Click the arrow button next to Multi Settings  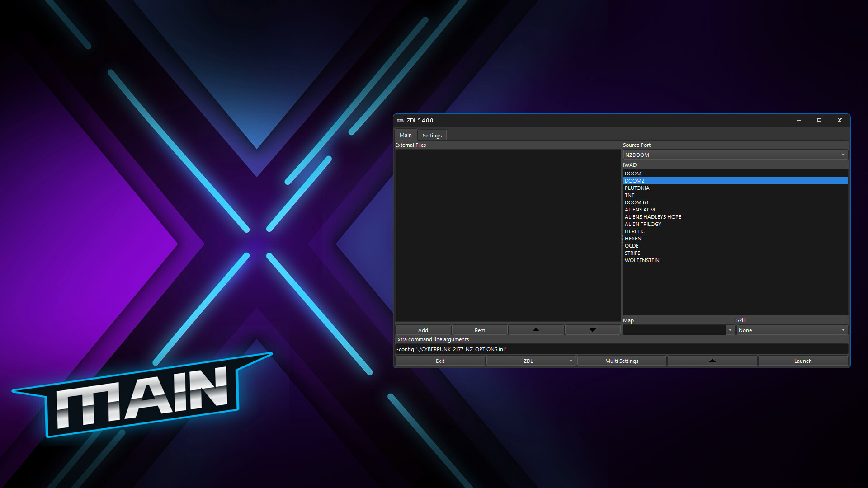pyautogui.click(x=712, y=361)
